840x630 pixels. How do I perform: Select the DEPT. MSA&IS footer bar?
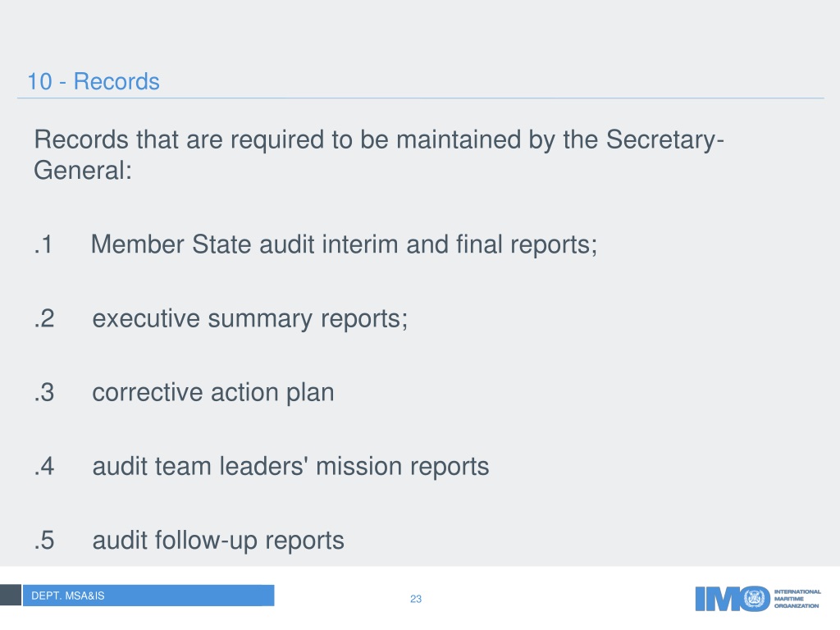coord(148,596)
